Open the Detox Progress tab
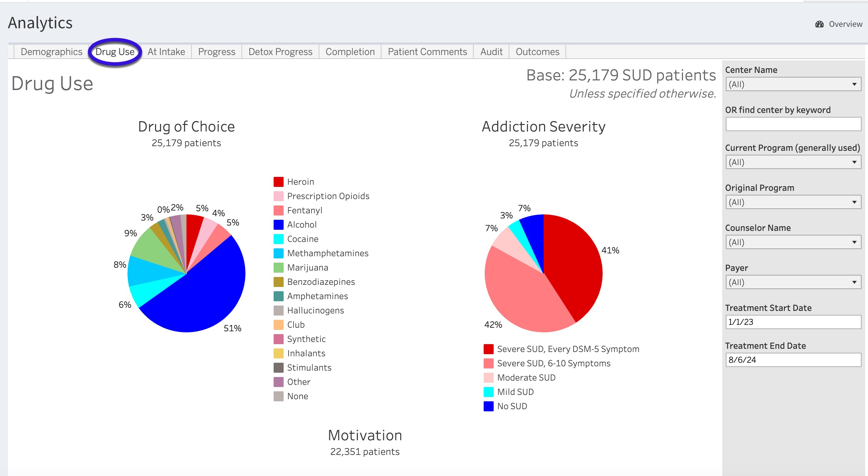The width and height of the screenshot is (868, 476). coord(280,52)
